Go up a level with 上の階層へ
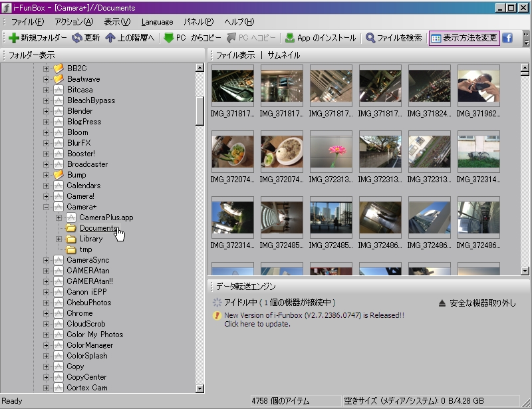Image resolution: width=532 pixels, height=409 pixels. coord(110,38)
